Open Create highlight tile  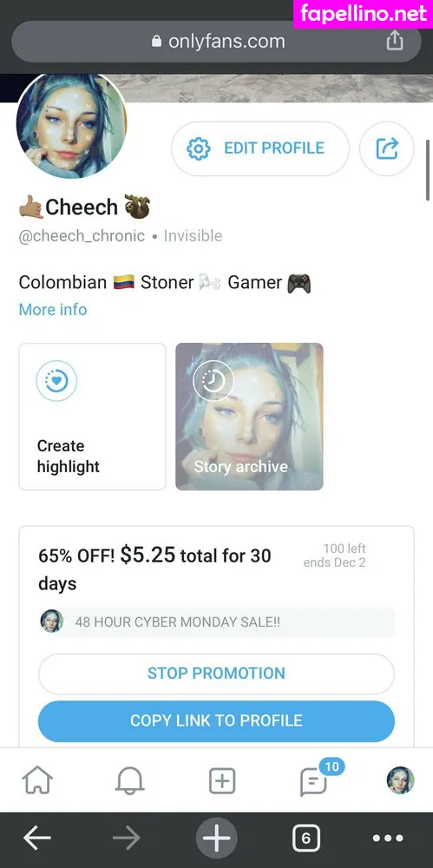(93, 417)
